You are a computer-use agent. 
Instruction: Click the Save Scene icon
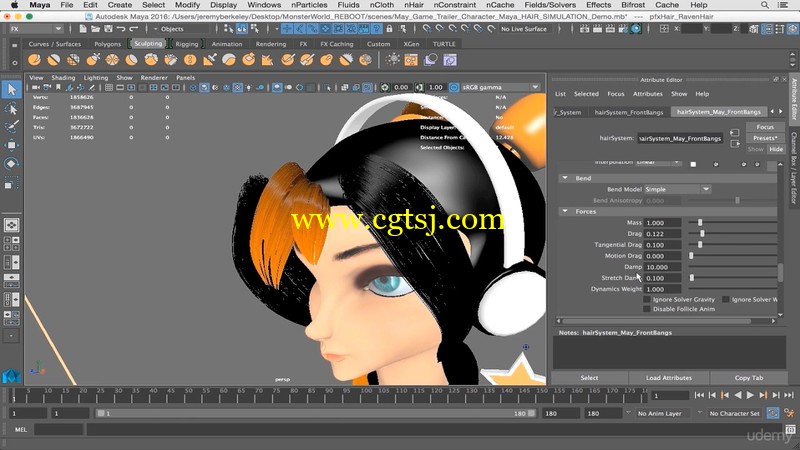(108, 29)
